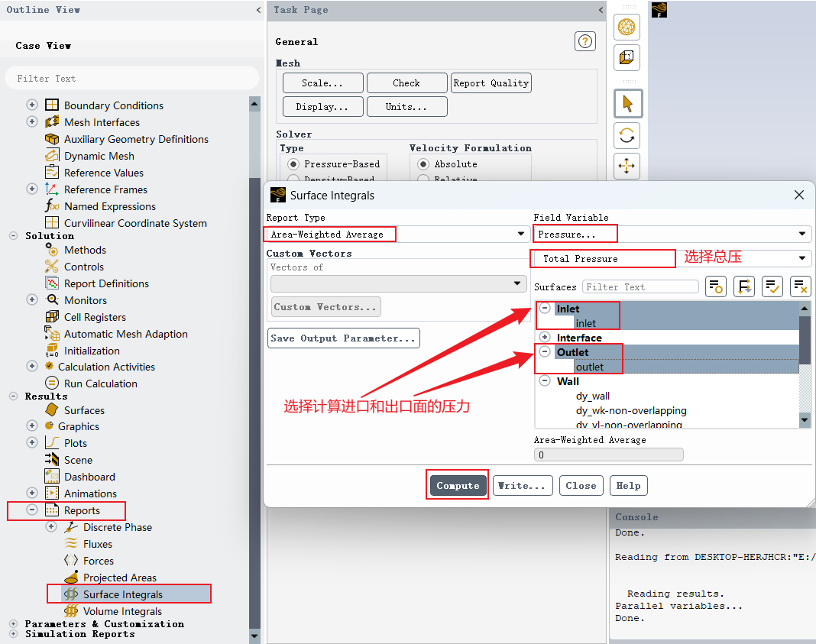This screenshot has height=644, width=816.
Task: Select the Pressure-Based solver radio button
Action: [x=293, y=164]
